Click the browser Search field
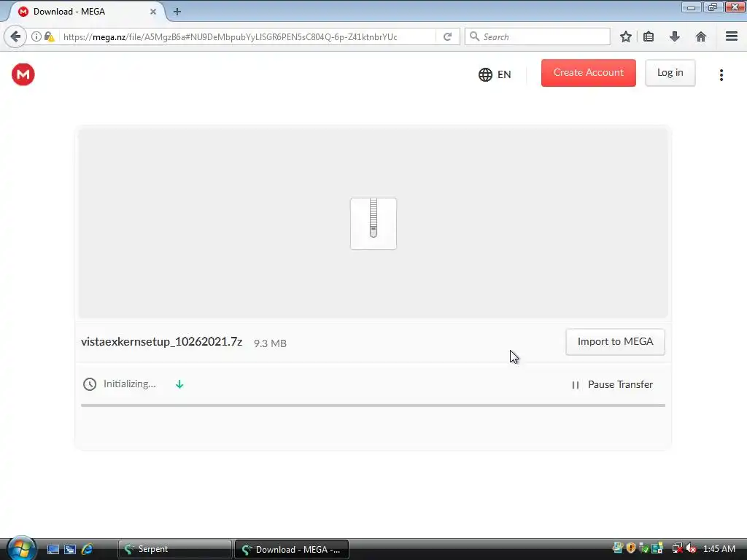Viewport: 747px width, 560px height. (538, 36)
